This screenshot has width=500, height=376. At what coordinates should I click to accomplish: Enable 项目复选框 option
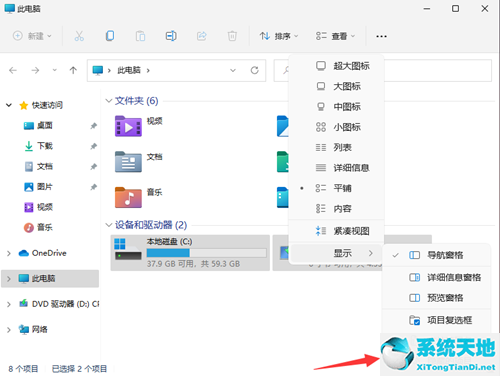436,320
